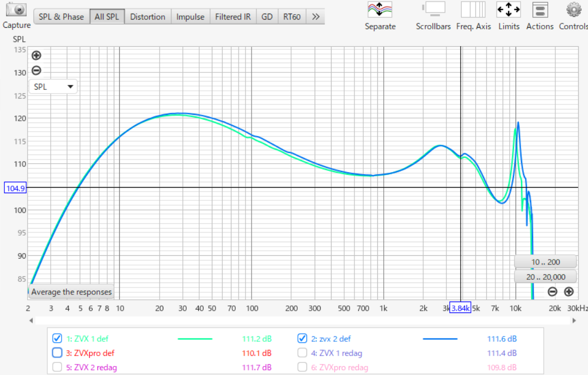Click Average the responses button
This screenshot has width=588, height=375.
71,292
